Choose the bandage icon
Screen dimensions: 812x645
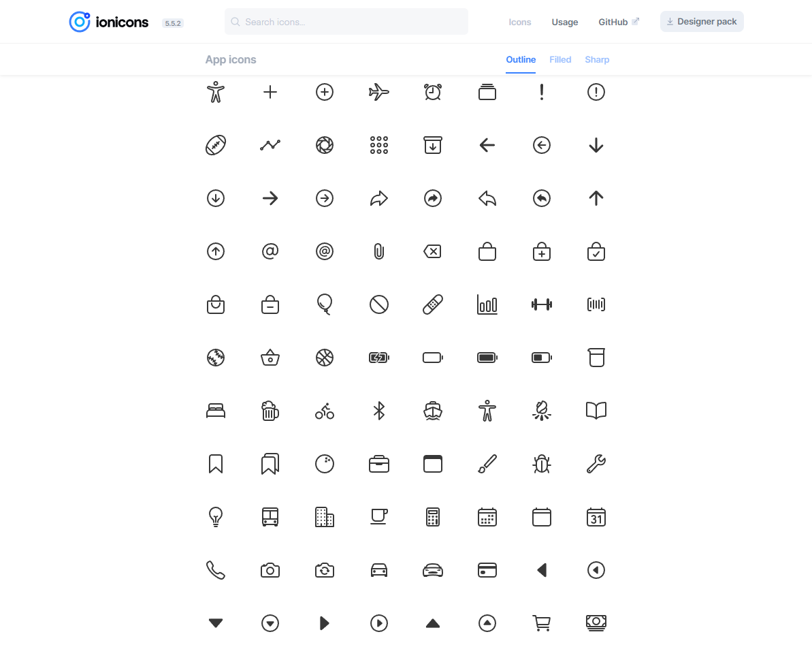click(433, 304)
